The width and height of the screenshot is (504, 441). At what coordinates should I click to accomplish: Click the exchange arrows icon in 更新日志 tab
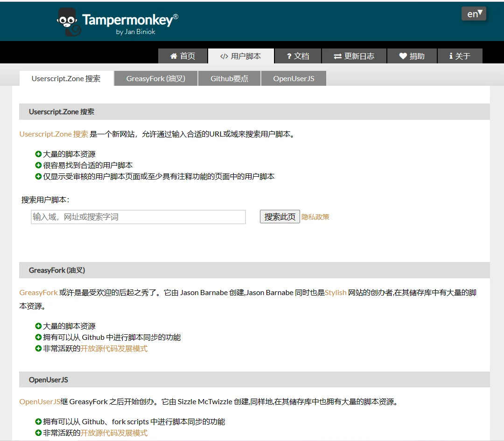(x=337, y=56)
